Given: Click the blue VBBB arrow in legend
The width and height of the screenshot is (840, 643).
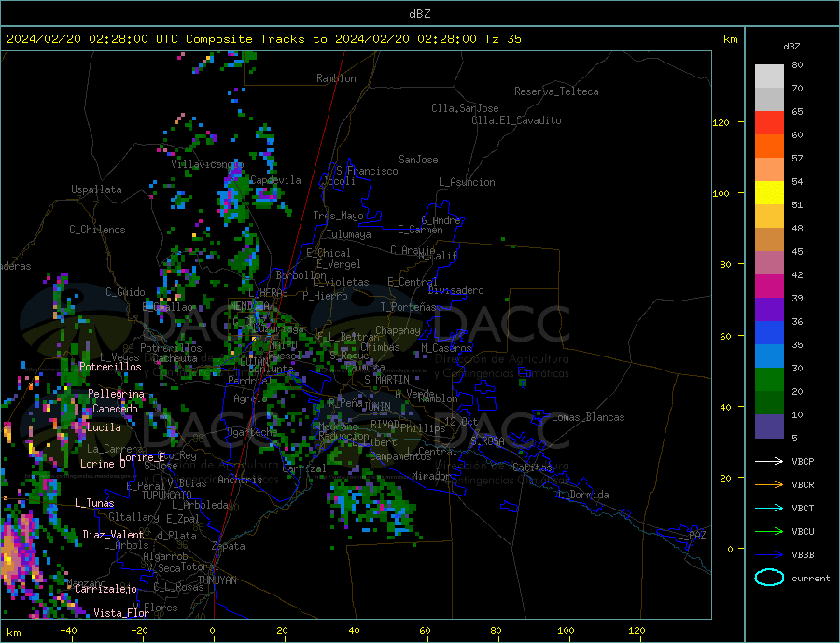Looking at the screenshot, I should (x=769, y=554).
